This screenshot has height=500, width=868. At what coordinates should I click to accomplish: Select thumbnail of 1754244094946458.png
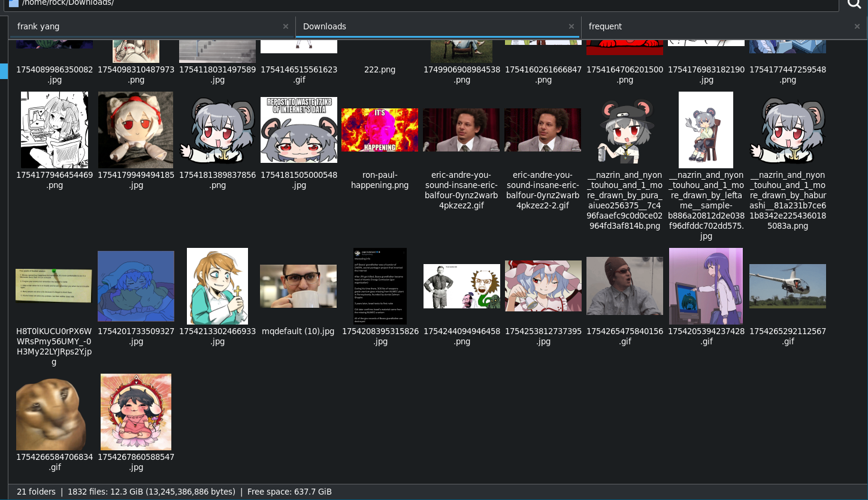click(x=462, y=286)
